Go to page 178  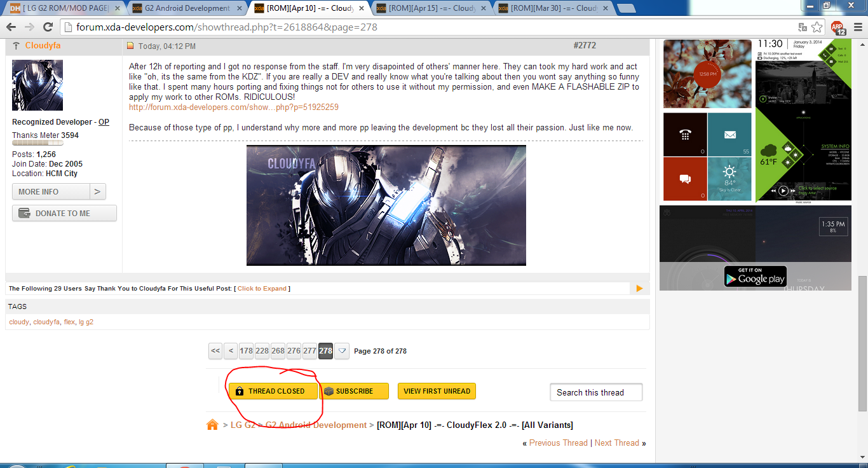tap(247, 351)
